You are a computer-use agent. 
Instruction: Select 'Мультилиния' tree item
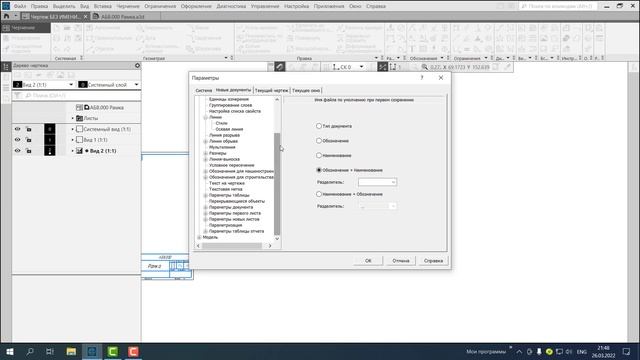tap(222, 147)
